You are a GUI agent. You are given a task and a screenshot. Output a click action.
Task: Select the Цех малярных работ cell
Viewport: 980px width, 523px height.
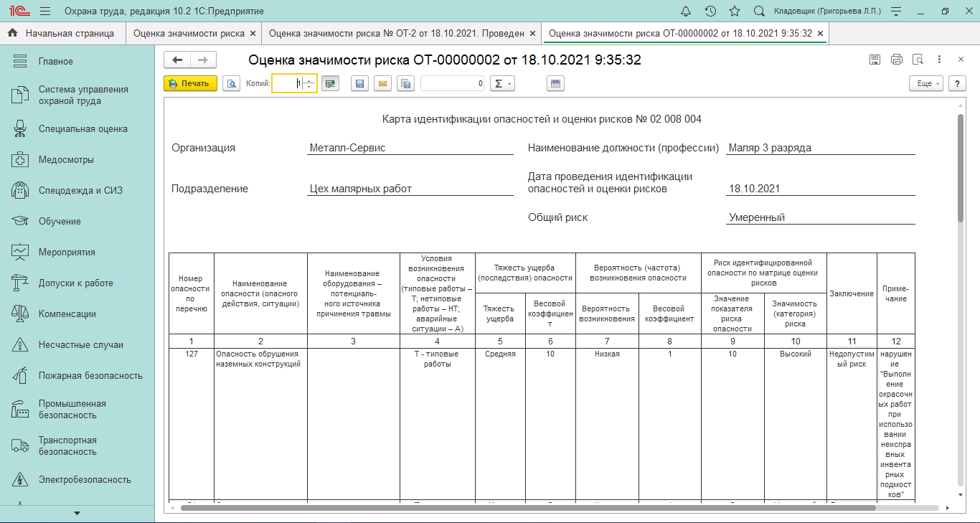(410, 189)
